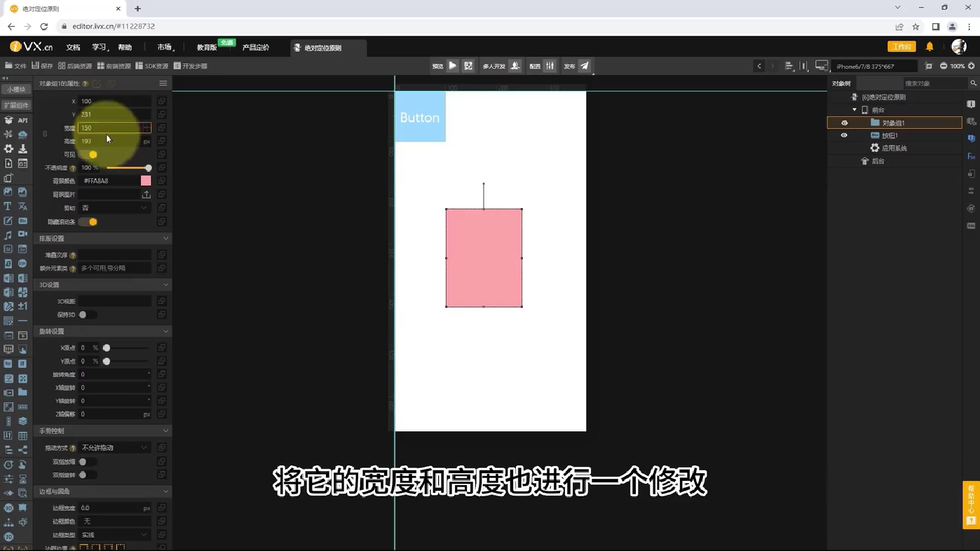Image resolution: width=980 pixels, height=551 pixels.
Task: Open the 教育版 menu item
Action: tap(206, 48)
